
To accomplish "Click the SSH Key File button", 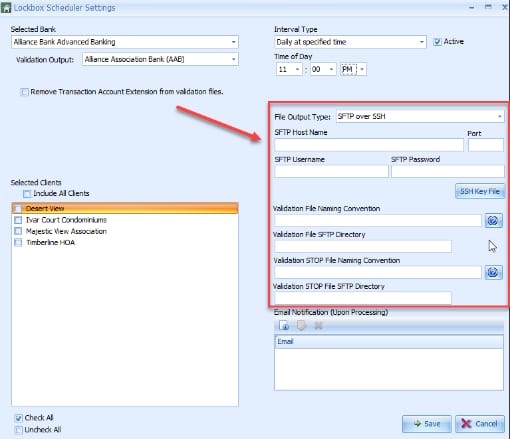I will coord(480,191).
